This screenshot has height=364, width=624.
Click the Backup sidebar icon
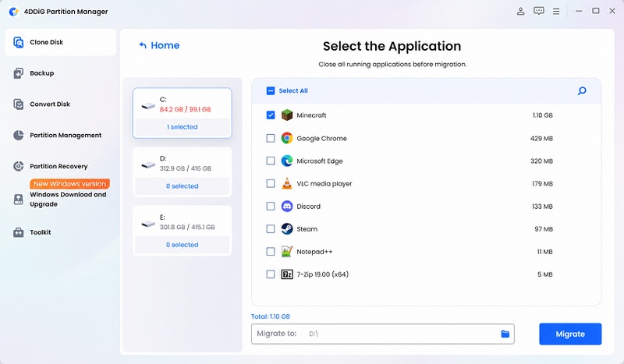[18, 73]
